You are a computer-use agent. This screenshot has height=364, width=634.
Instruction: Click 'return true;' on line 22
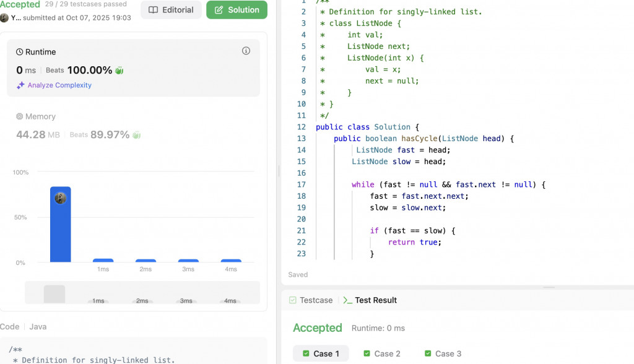coord(415,242)
